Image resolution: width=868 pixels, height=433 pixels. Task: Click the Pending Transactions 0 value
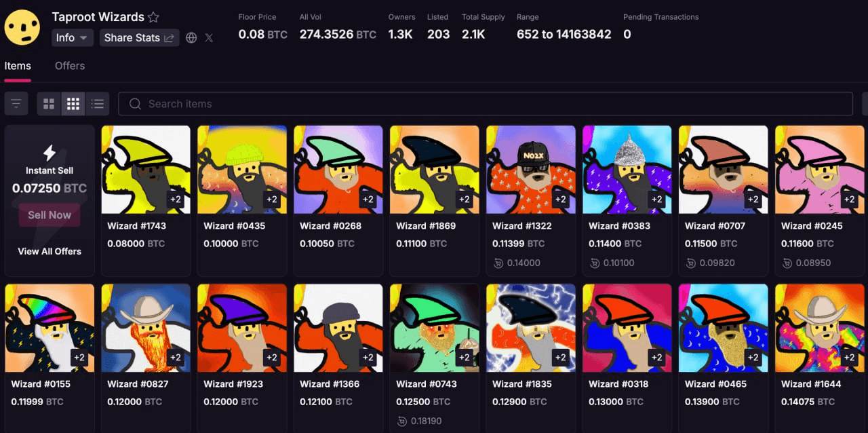(x=627, y=34)
